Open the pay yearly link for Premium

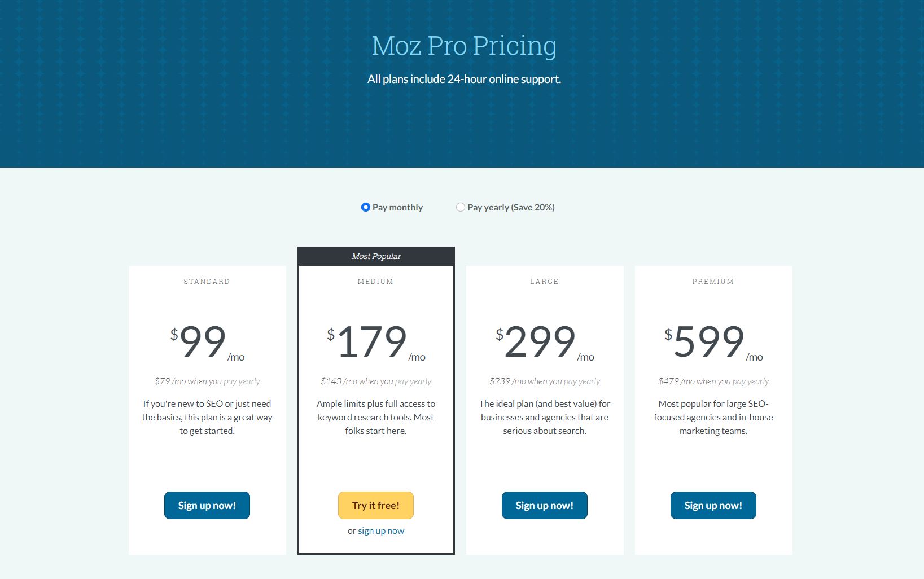[750, 381]
